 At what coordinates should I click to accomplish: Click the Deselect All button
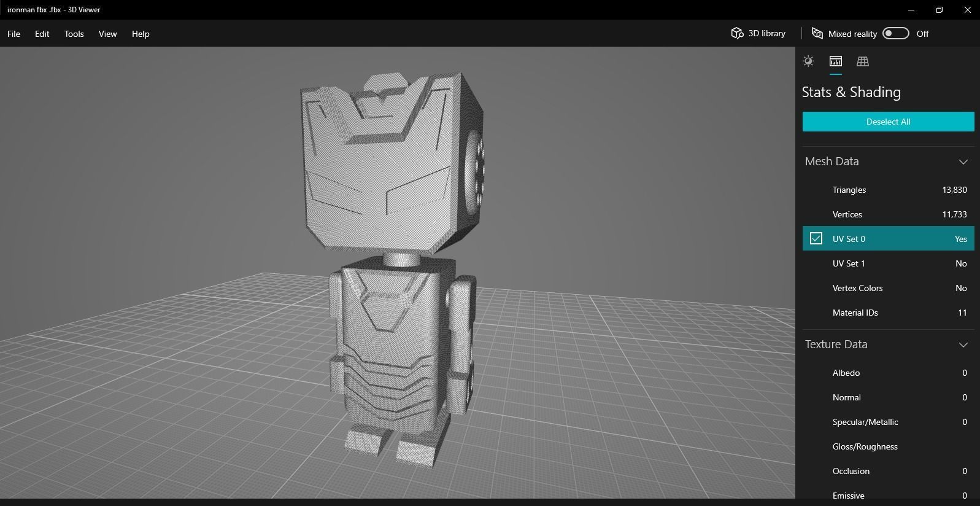(888, 122)
